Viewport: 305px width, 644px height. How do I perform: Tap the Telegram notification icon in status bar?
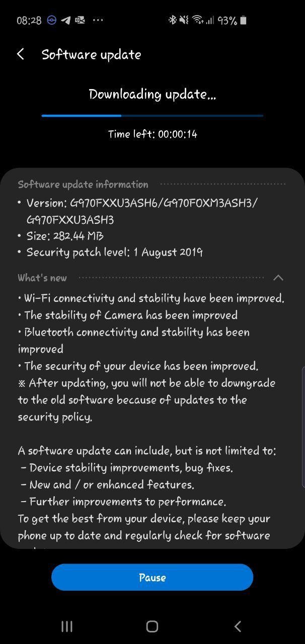(65, 20)
